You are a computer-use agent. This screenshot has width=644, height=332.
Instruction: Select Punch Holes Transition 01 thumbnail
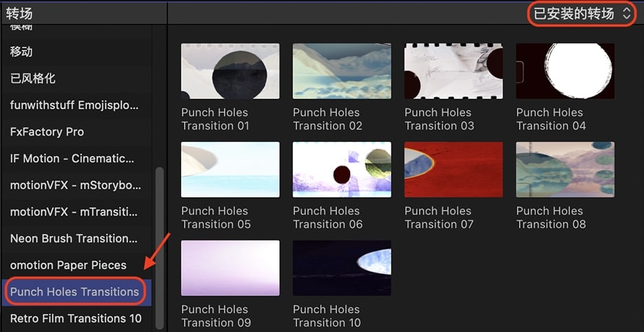tap(230, 71)
